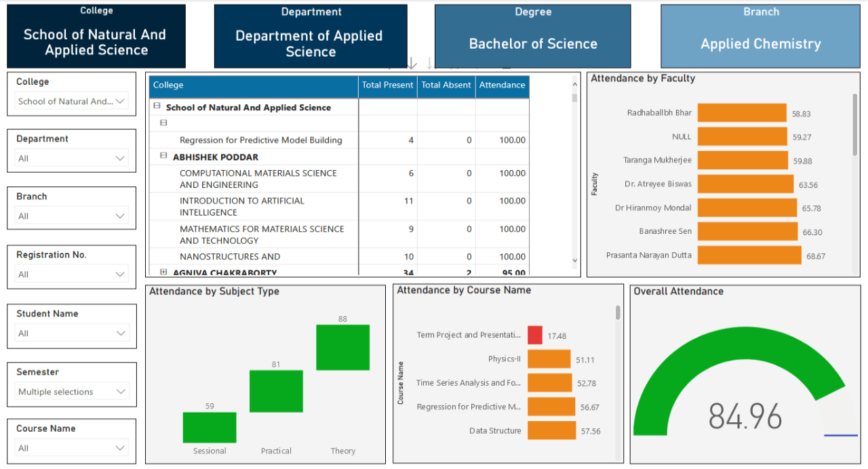This screenshot has width=868, height=469.
Task: Select the Theory bar in Attendance by Subject Type
Action: tap(342, 347)
